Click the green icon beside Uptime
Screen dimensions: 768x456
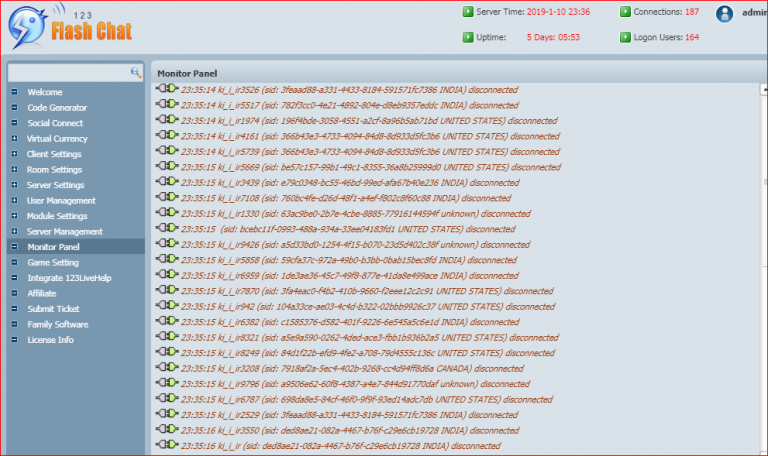(x=468, y=37)
